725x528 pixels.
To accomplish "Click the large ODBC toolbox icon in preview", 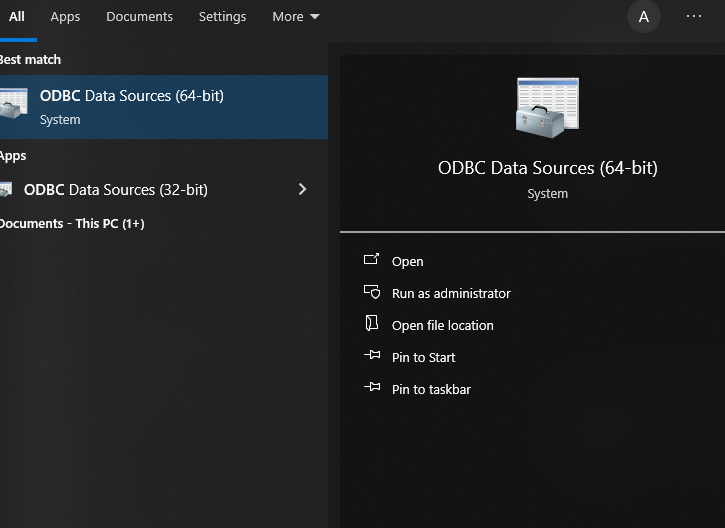I will (x=547, y=108).
